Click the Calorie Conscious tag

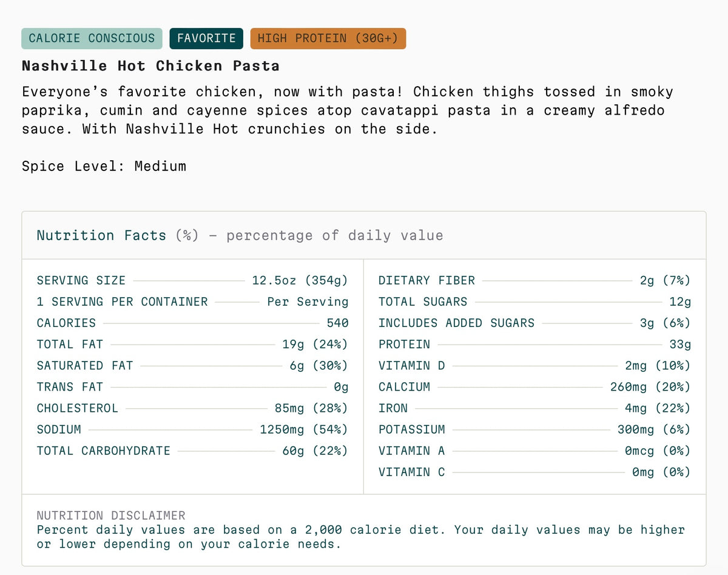[x=92, y=38]
